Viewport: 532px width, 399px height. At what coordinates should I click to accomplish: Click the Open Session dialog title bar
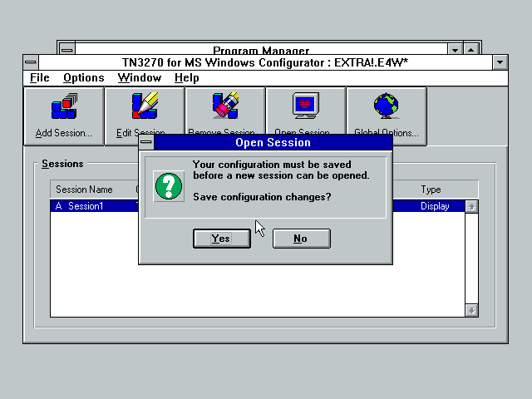273,142
